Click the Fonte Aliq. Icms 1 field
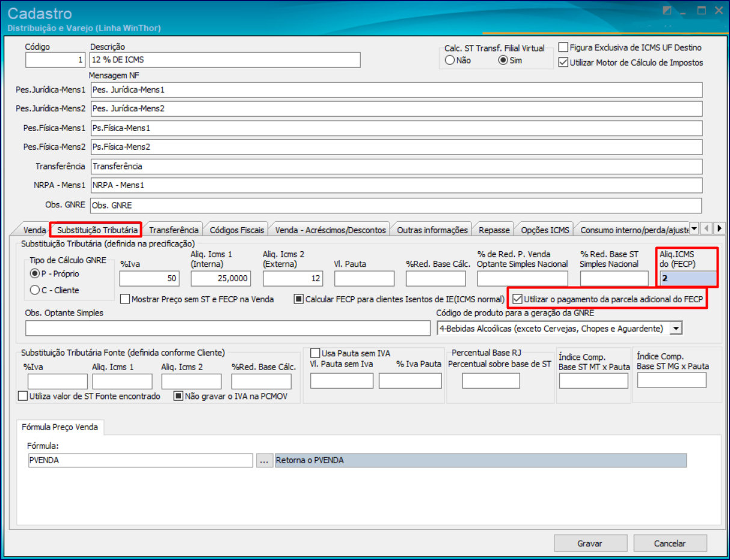This screenshot has width=730, height=560. (123, 382)
